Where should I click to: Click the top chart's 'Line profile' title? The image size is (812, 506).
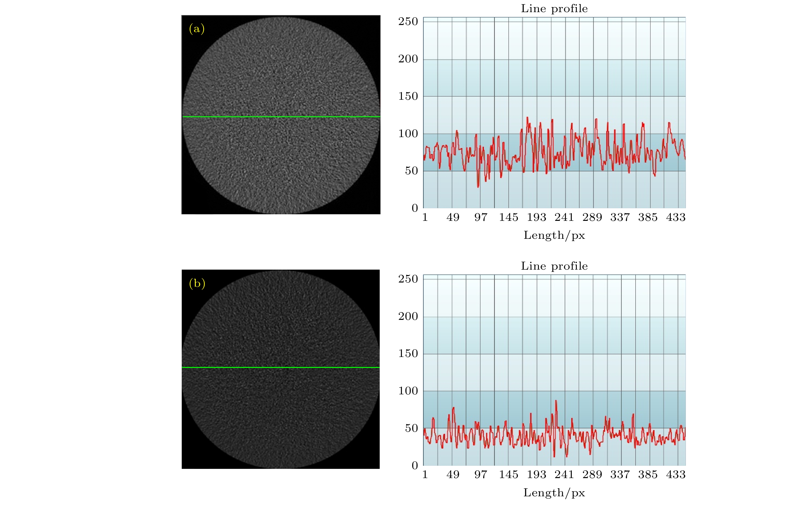(x=554, y=9)
